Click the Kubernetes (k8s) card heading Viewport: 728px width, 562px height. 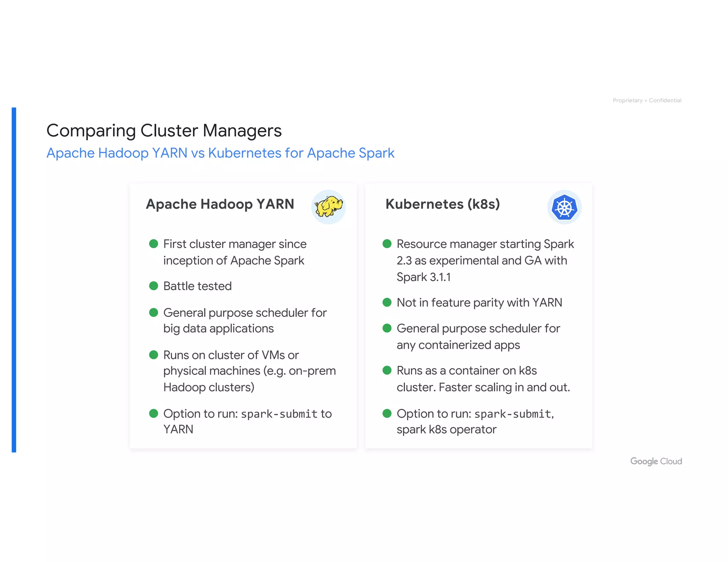coord(443,204)
